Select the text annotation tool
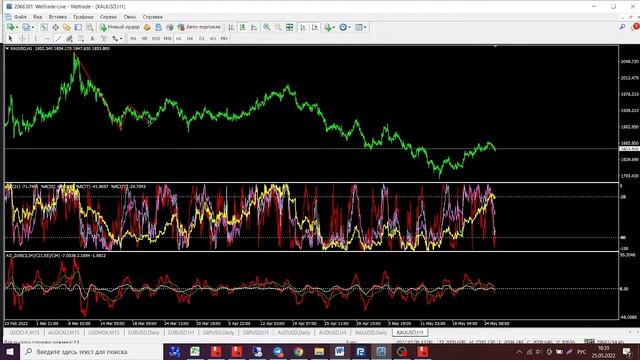640x360 pixels. [x=92, y=38]
